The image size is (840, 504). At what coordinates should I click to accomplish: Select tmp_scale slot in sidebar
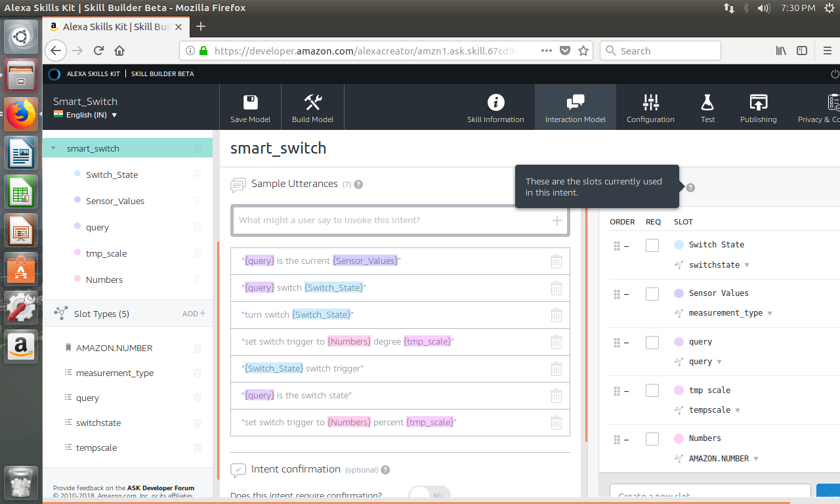pyautogui.click(x=106, y=253)
